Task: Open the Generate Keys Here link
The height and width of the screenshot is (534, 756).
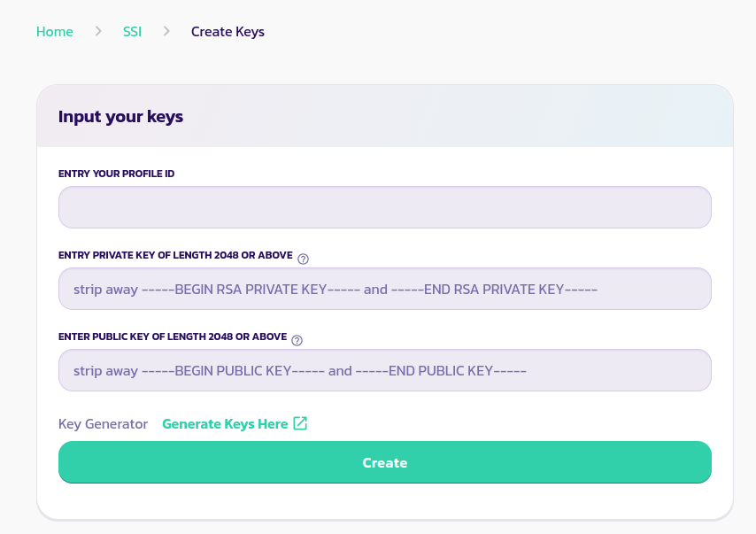Action: [x=225, y=424]
